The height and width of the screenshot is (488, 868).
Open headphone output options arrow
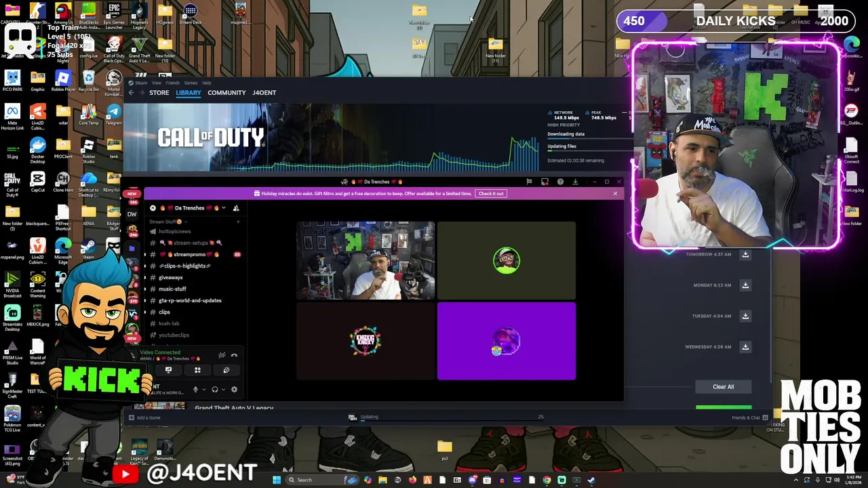223,390
